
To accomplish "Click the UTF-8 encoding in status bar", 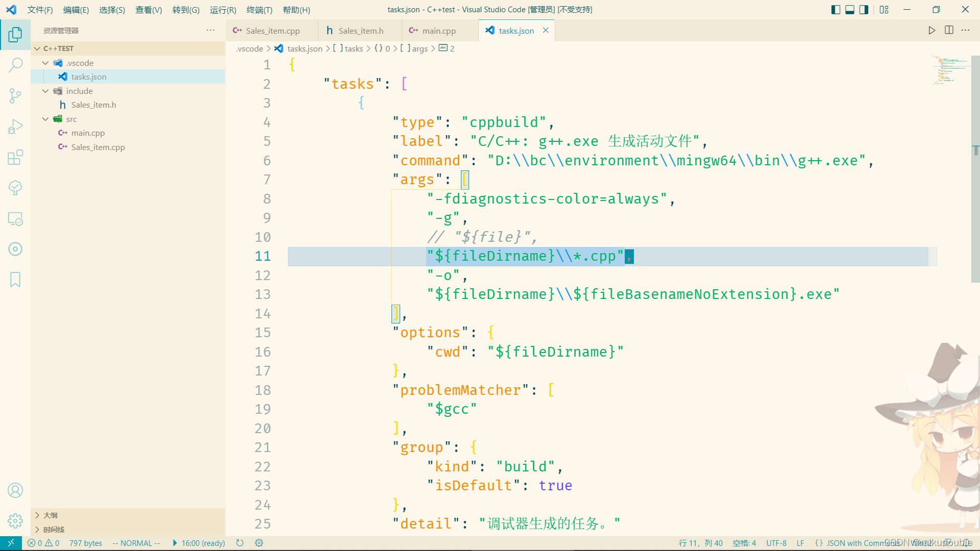I will [x=776, y=543].
